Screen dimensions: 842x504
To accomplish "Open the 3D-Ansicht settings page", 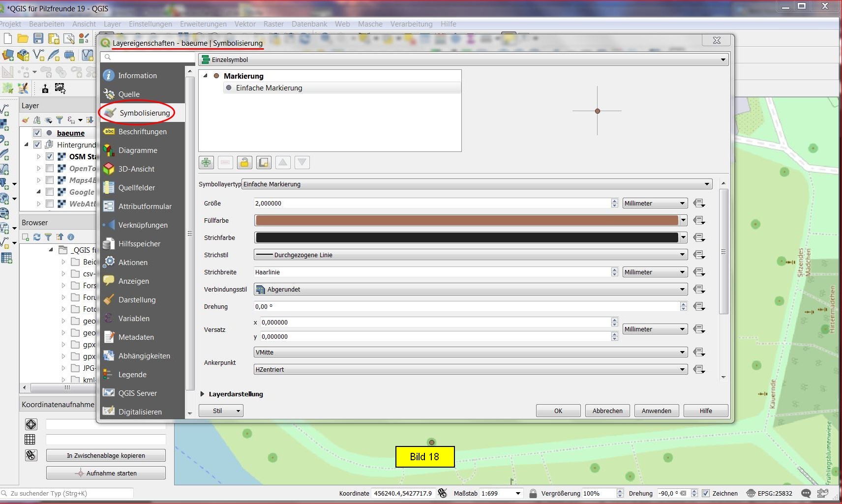I will click(x=136, y=169).
